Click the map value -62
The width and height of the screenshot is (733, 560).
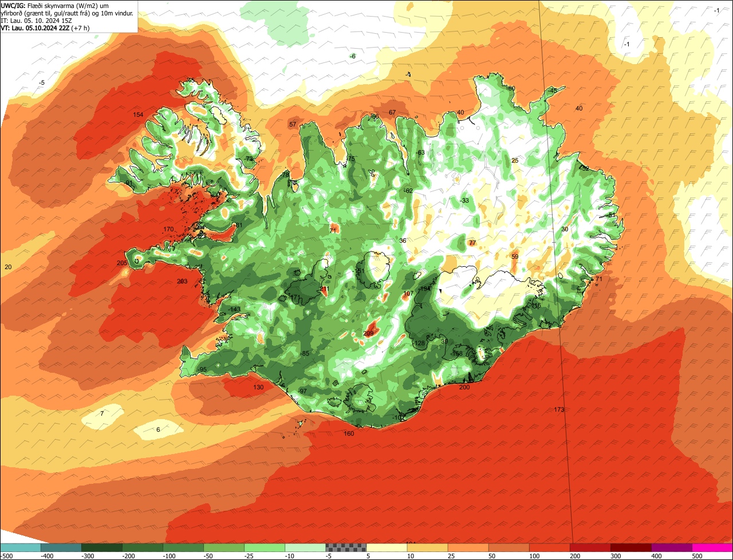click(408, 191)
